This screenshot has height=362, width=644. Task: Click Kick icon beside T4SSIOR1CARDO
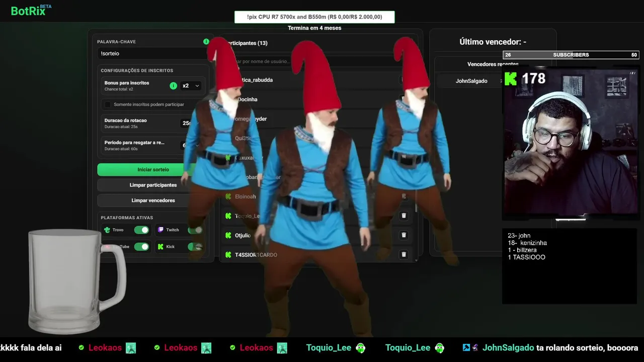coord(228,255)
